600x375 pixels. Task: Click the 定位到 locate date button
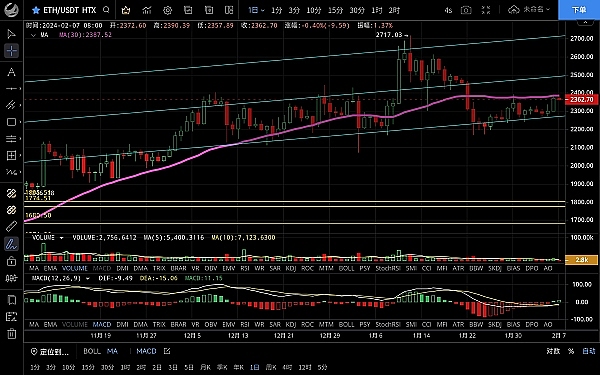[50, 351]
